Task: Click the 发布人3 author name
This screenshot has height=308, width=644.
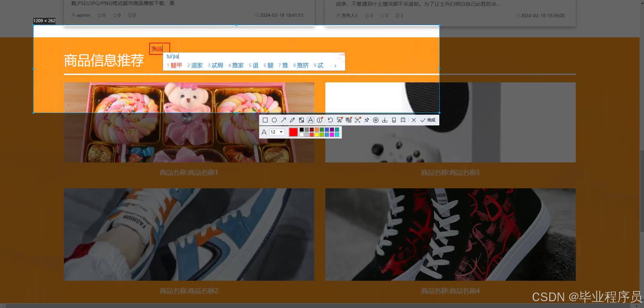Action: 349,15
